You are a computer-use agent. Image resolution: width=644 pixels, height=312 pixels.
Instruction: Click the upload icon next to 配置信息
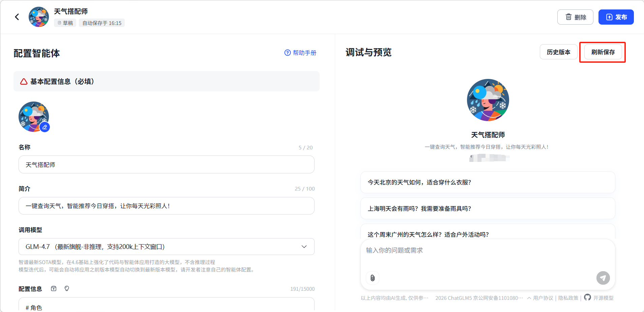pos(54,288)
